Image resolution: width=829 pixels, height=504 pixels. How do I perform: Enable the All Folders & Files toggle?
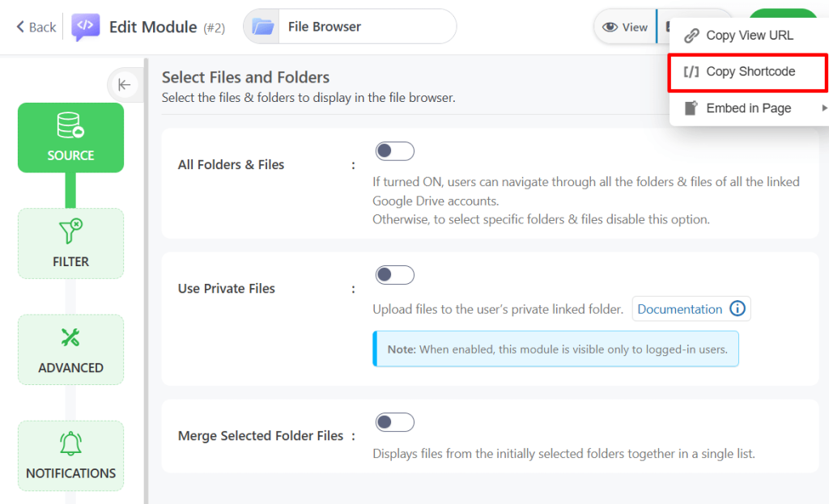(x=394, y=151)
